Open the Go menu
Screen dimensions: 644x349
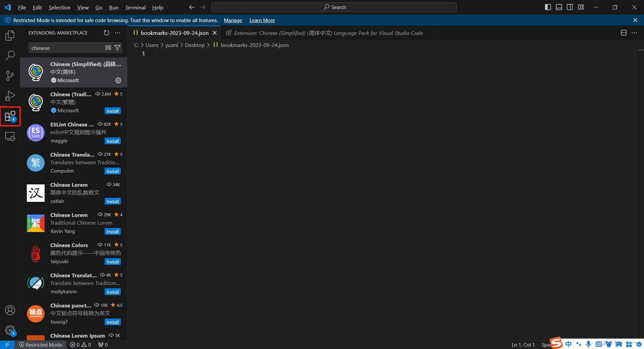99,7
